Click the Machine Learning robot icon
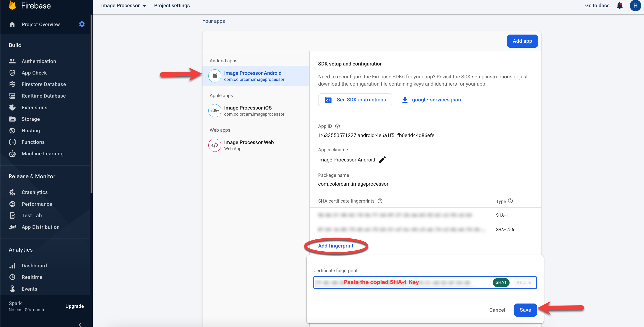The width and height of the screenshot is (644, 327). coord(12,154)
